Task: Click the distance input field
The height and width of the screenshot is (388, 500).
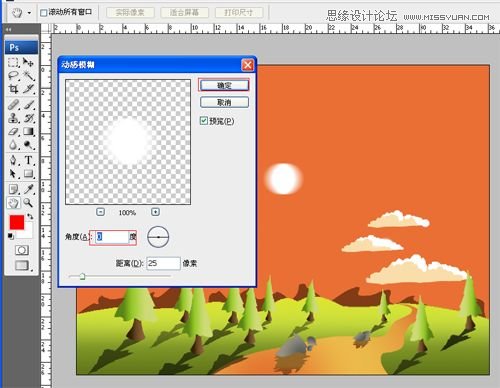Action: (x=163, y=263)
